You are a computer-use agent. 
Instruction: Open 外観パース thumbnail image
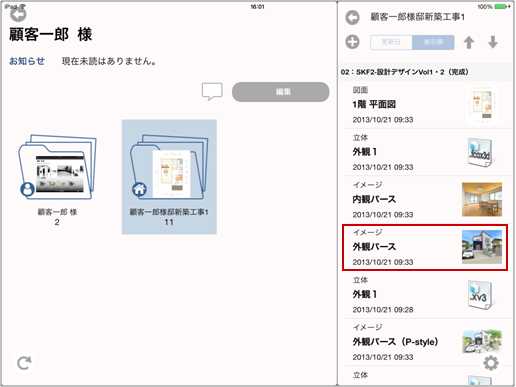[x=482, y=247]
